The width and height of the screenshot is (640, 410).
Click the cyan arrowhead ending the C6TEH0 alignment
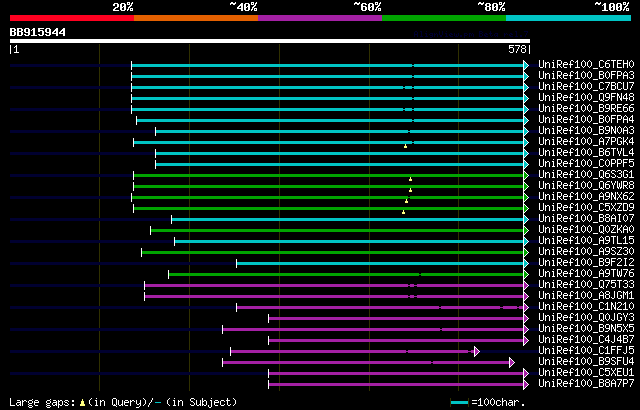coord(526,65)
